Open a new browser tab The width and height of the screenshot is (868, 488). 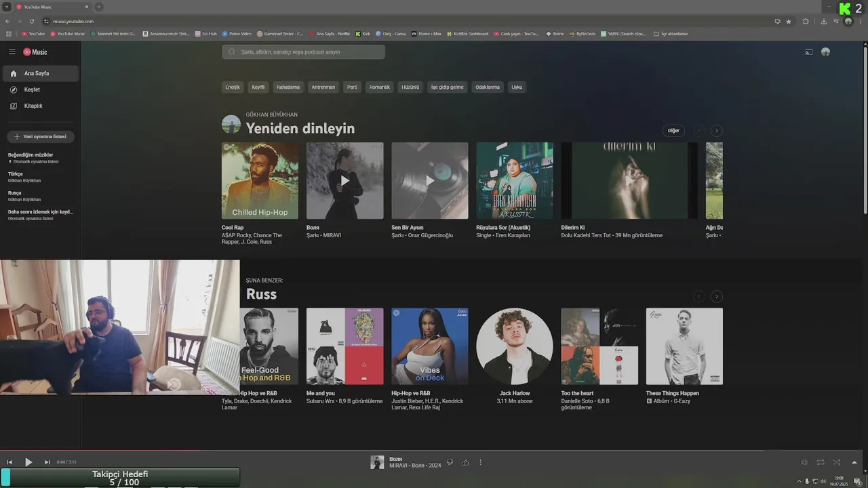(99, 7)
